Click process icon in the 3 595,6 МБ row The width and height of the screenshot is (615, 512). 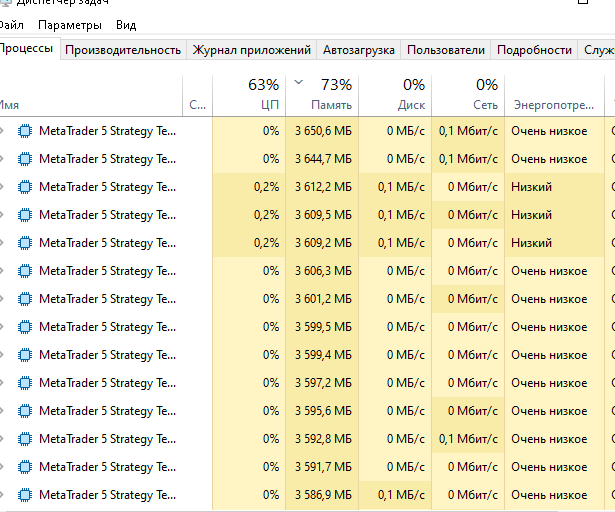click(x=25, y=411)
